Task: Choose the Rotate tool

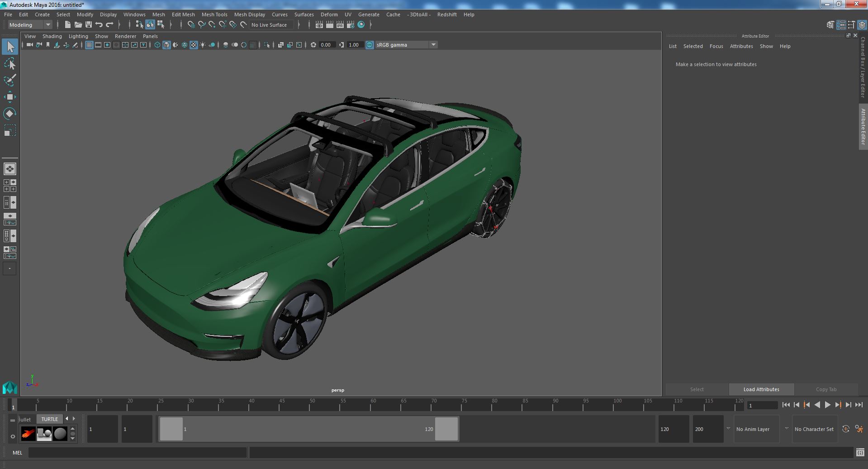Action: click(9, 113)
